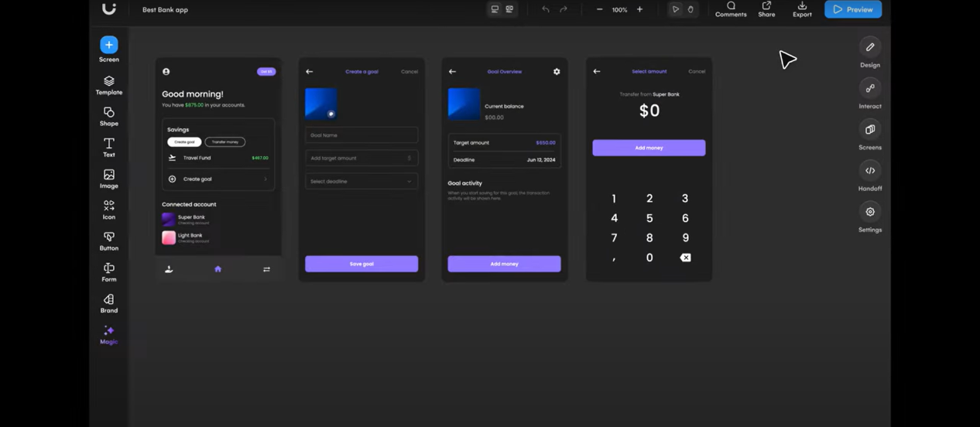Click the keypad backspace icon
Screen dimensions: 980x427
[685, 258]
